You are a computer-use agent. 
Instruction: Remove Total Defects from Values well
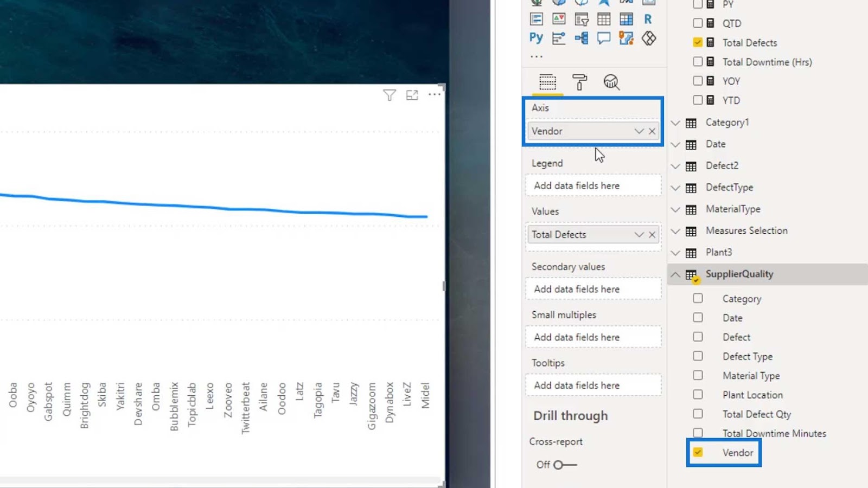coord(652,235)
